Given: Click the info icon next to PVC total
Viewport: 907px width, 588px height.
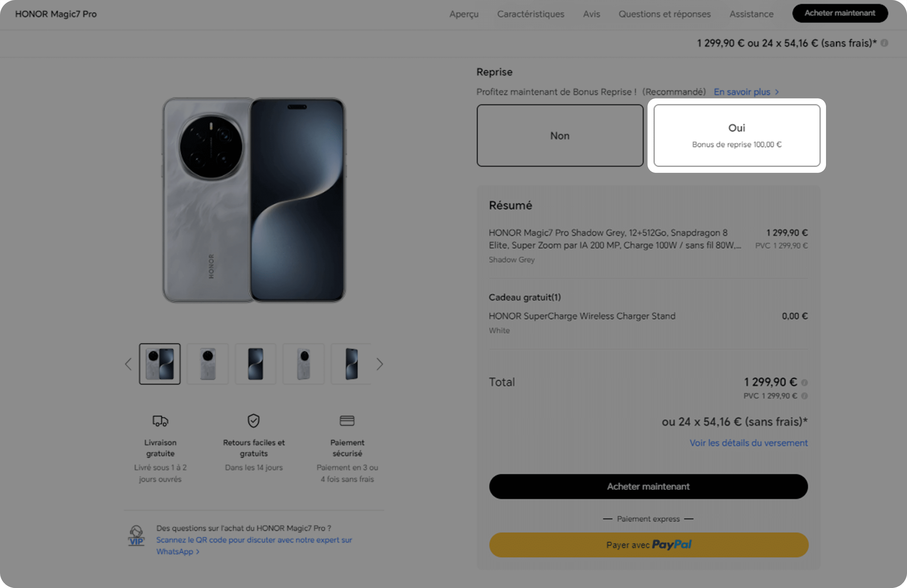Looking at the screenshot, I should click(805, 396).
